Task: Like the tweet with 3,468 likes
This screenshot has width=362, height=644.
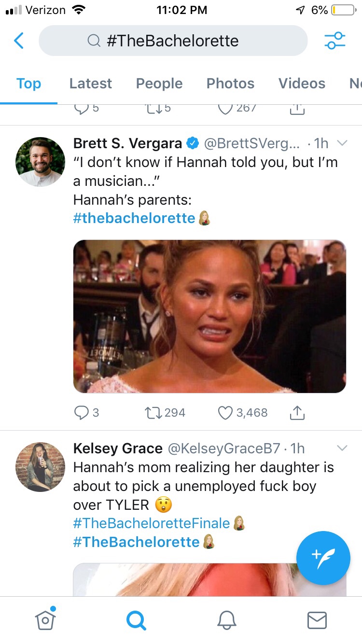Action: [225, 413]
